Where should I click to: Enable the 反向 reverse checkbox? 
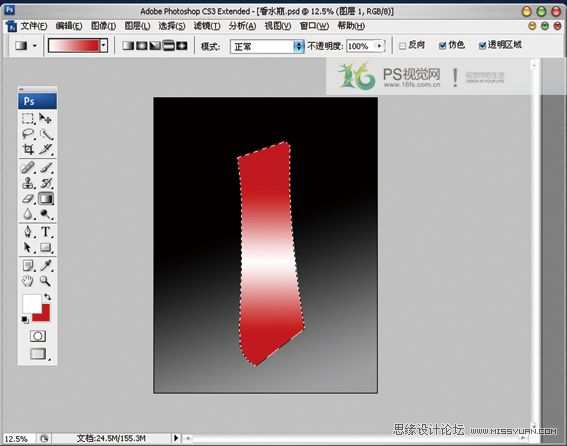[x=402, y=46]
